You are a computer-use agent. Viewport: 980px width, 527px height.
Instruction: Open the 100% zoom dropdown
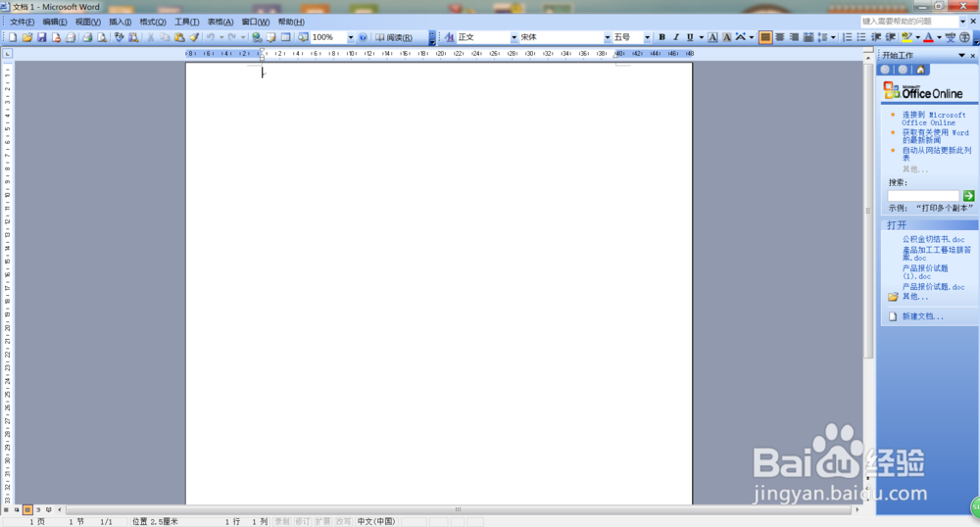point(351,37)
